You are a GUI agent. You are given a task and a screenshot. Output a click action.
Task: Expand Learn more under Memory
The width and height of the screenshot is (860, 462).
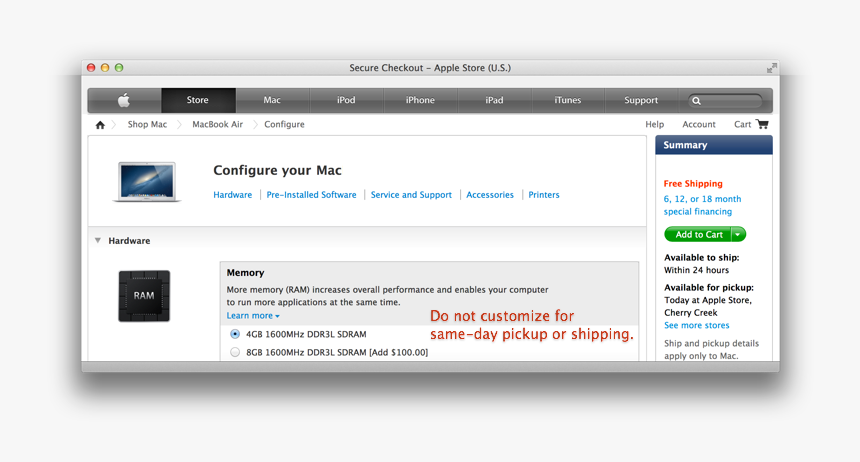253,315
